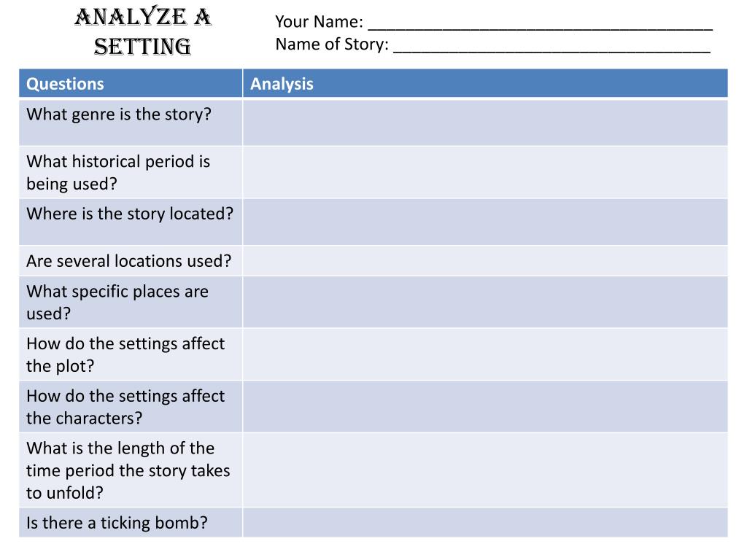Click the Name of Story blank line
747x560 pixels.
551,45
